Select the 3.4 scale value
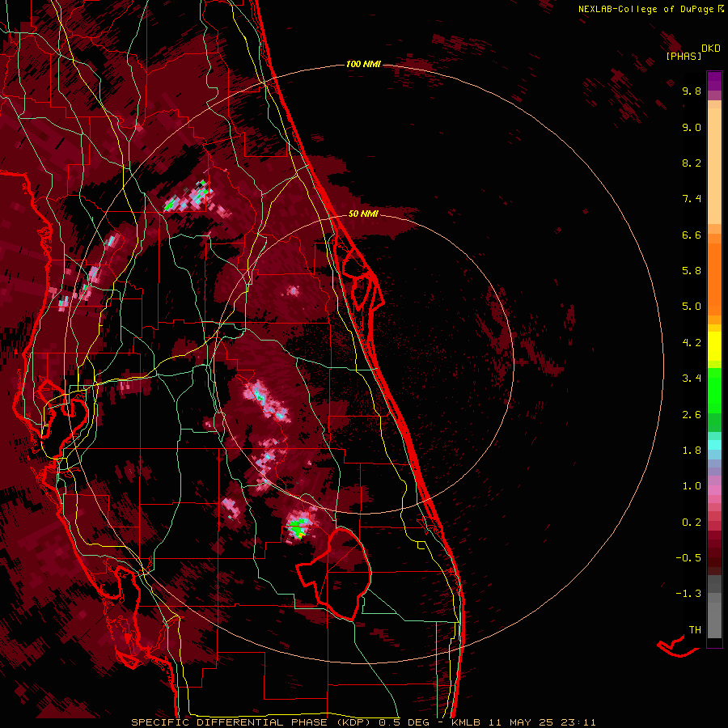Screen dimensions: 728x728 [692, 379]
